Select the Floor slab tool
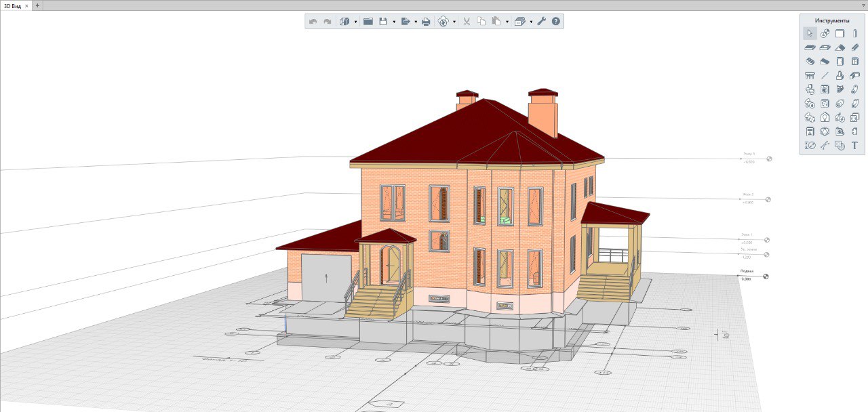This screenshot has width=868, height=412. coord(810,47)
